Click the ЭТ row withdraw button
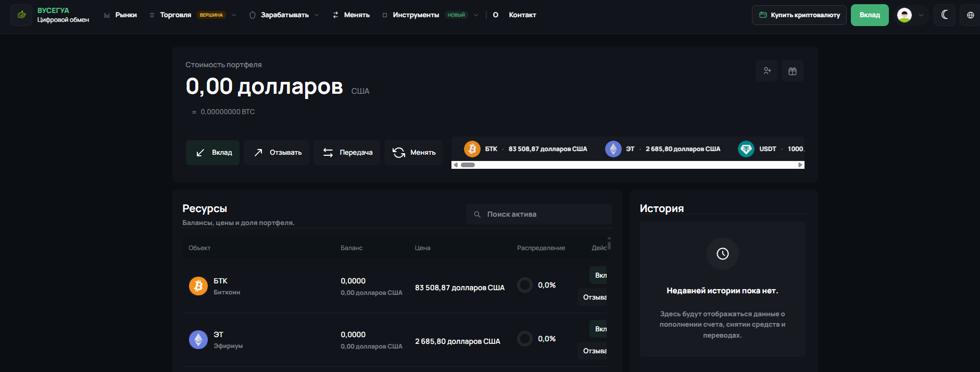The width and height of the screenshot is (980, 372). point(593,351)
